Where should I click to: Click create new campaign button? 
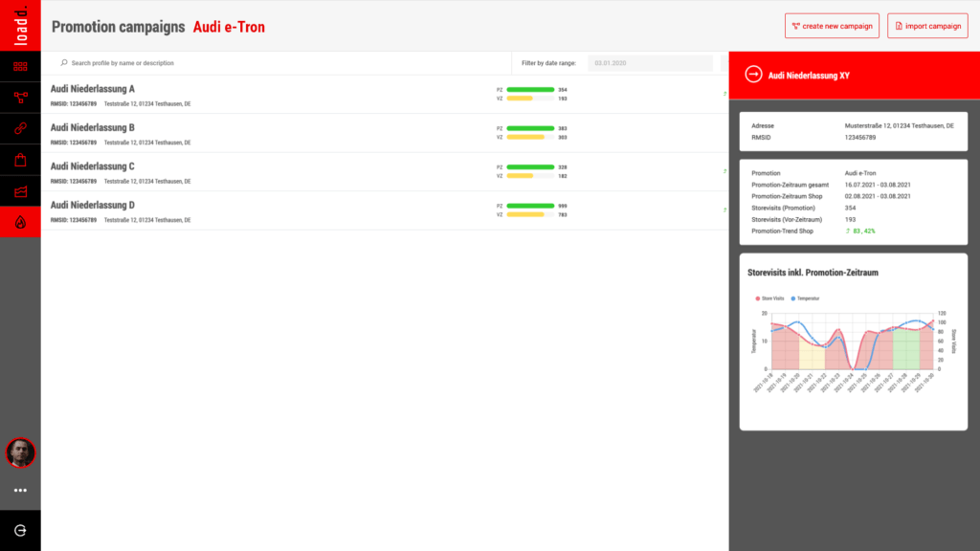point(832,26)
